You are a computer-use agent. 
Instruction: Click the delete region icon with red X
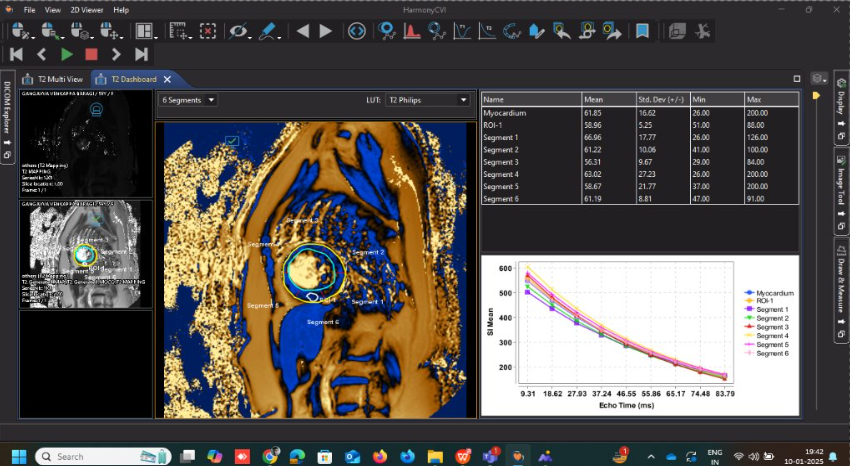[x=207, y=31]
